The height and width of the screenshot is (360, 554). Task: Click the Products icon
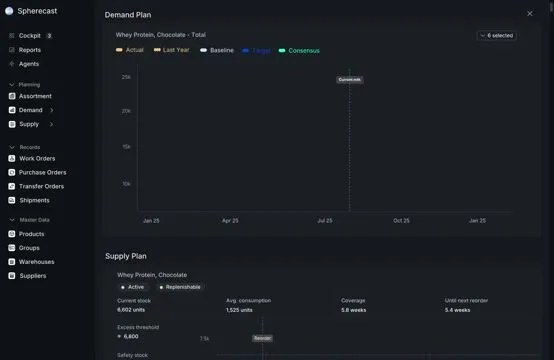pos(12,234)
